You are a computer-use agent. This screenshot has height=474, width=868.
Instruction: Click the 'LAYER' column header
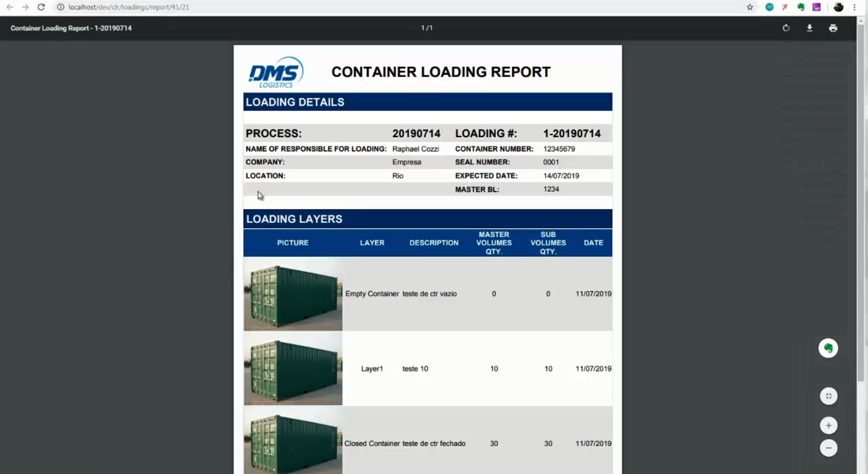(372, 243)
